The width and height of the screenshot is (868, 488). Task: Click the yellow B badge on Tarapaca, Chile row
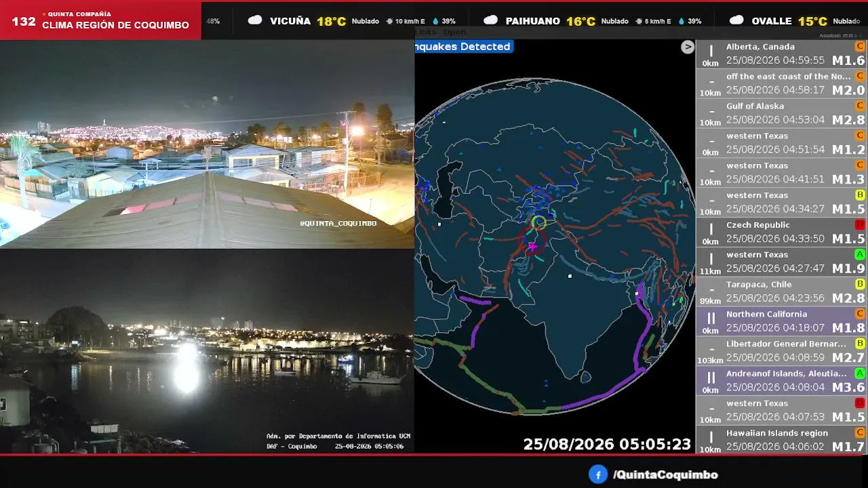pos(860,284)
